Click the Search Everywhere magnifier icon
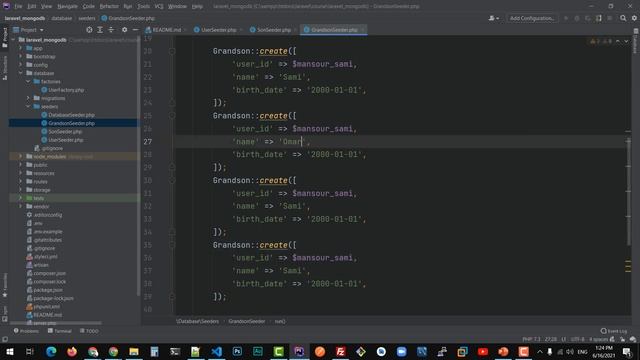The height and width of the screenshot is (360, 640). point(623,18)
